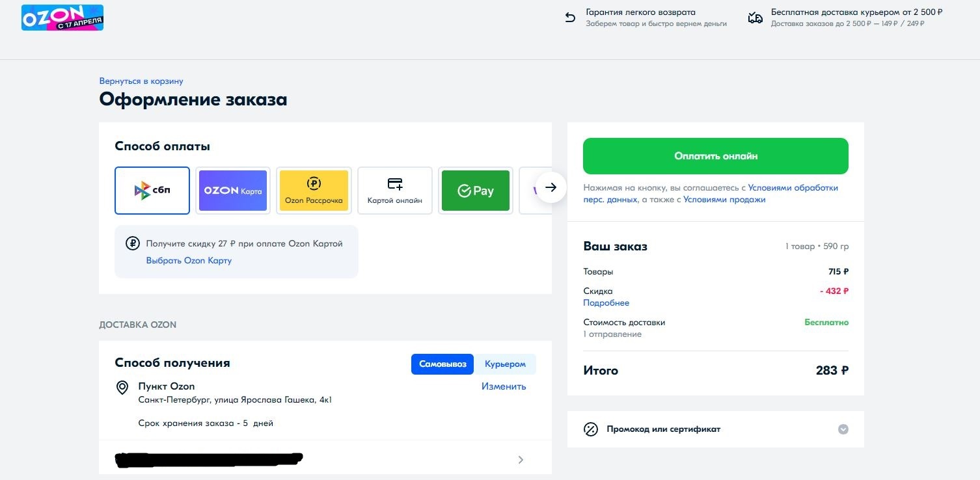Click Выбрать Ozon Карту link
980x480 pixels.
coord(189,261)
